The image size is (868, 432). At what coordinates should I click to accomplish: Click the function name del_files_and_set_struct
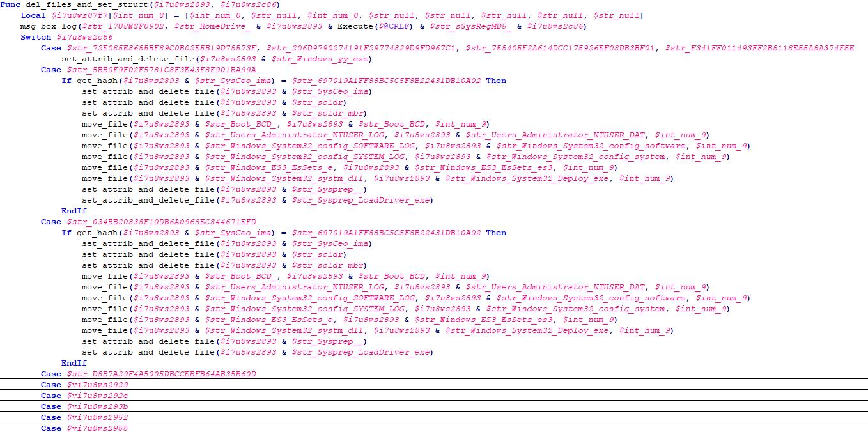[x=87, y=4]
